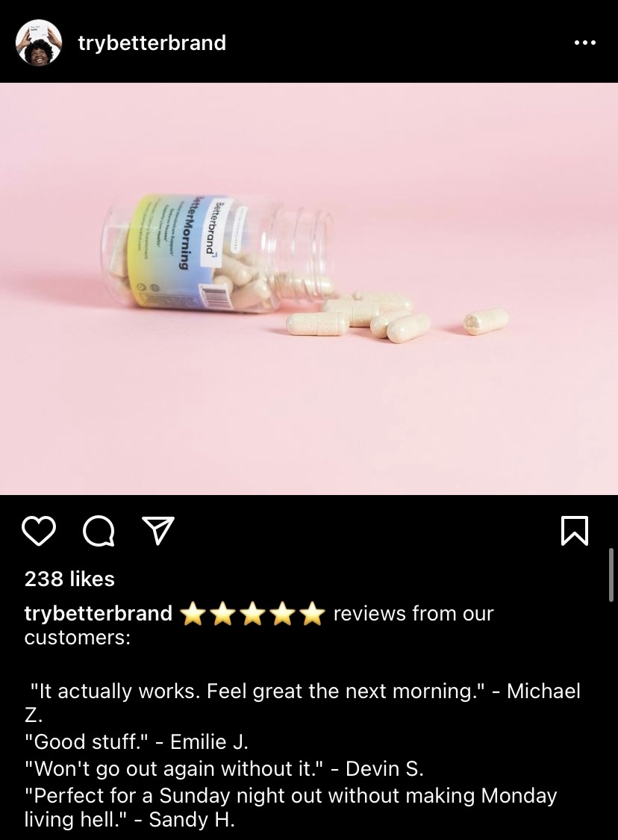Viewport: 618px width, 840px height.
Task: View the 238 likes list
Action: point(69,579)
